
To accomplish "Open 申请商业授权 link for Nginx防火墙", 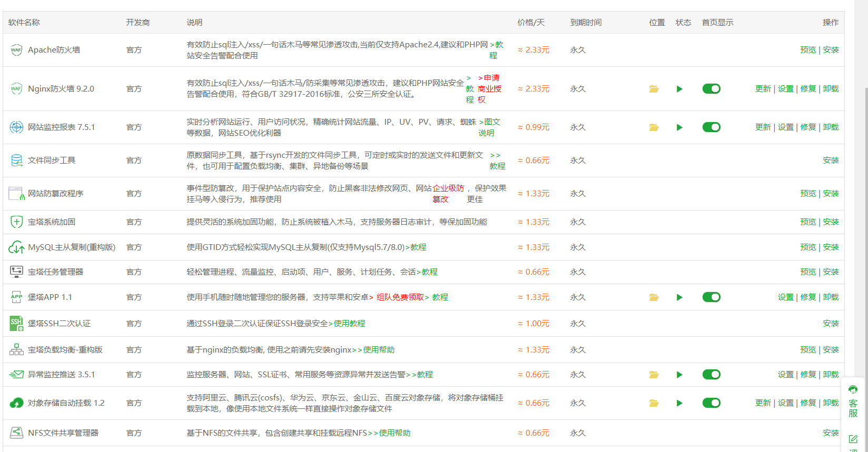I will coord(489,88).
